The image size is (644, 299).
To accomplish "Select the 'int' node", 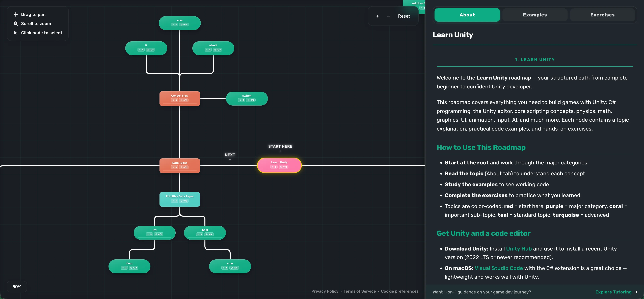I will (154, 233).
